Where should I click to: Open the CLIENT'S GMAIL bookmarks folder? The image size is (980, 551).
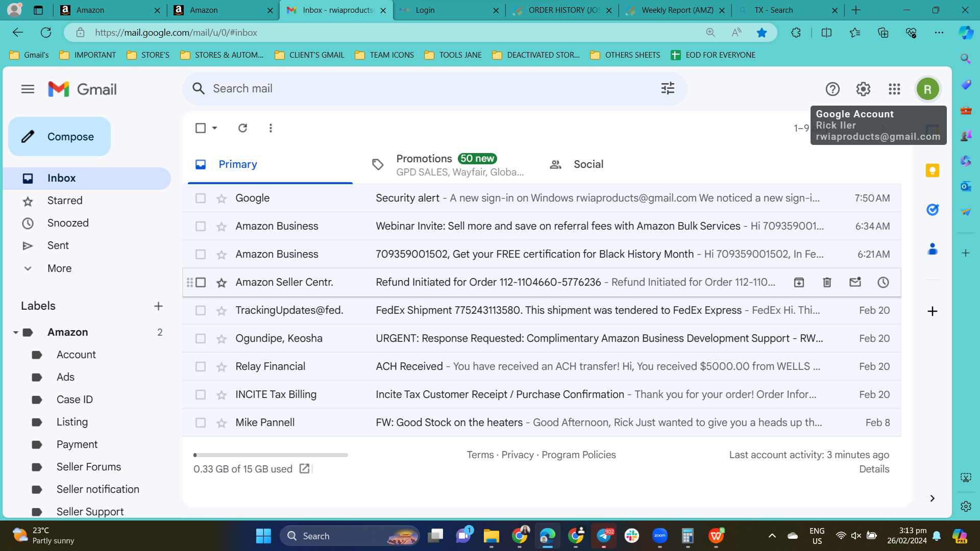[x=309, y=55]
